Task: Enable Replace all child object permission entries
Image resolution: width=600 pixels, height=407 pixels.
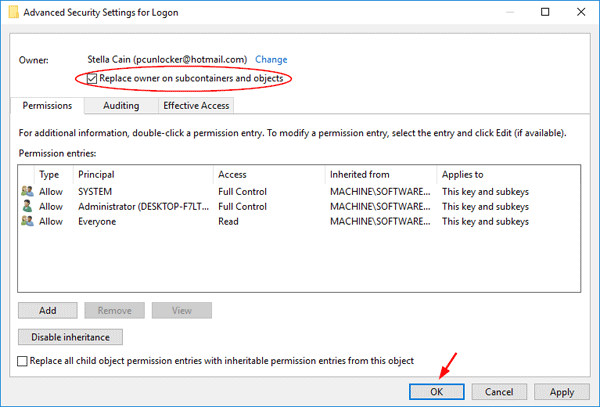Action: click(x=23, y=361)
